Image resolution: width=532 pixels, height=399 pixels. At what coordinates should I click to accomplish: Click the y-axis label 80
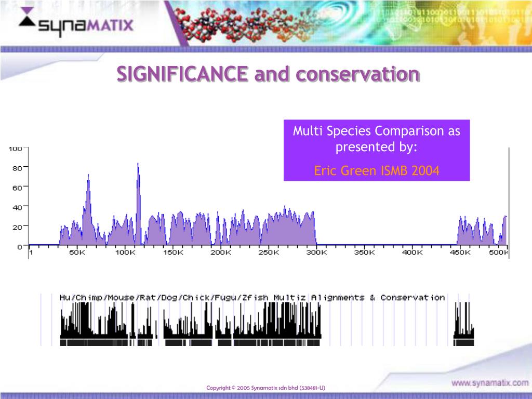[x=17, y=168]
